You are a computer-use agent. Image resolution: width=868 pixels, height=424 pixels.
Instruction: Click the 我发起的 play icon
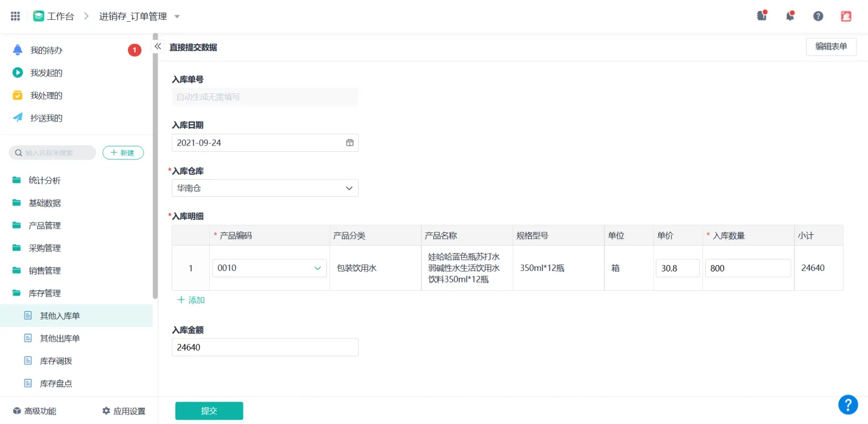(x=18, y=73)
